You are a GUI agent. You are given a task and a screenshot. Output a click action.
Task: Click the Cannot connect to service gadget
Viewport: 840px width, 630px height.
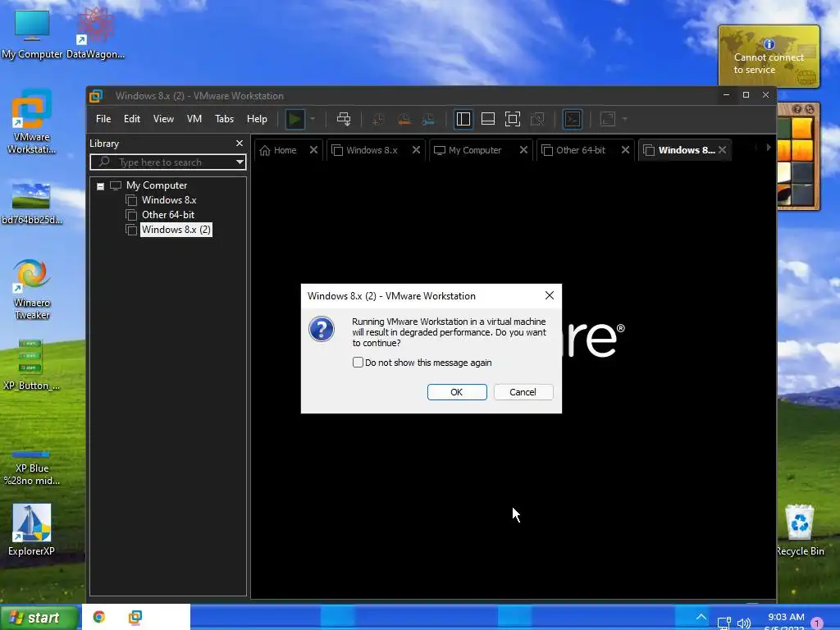[769, 57]
